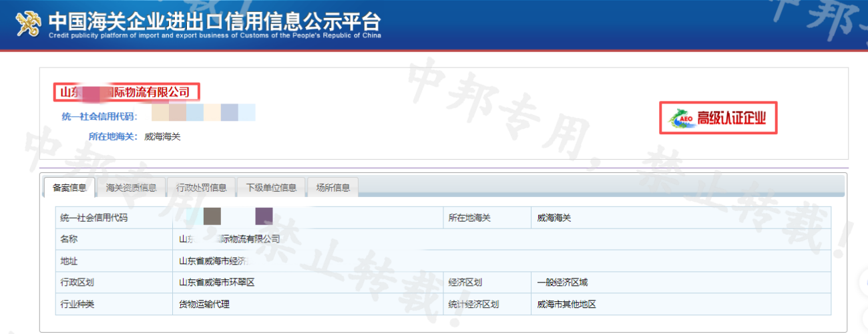This screenshot has width=868, height=334.
Task: Select the 行政处罚信息 tab
Action: [201, 188]
